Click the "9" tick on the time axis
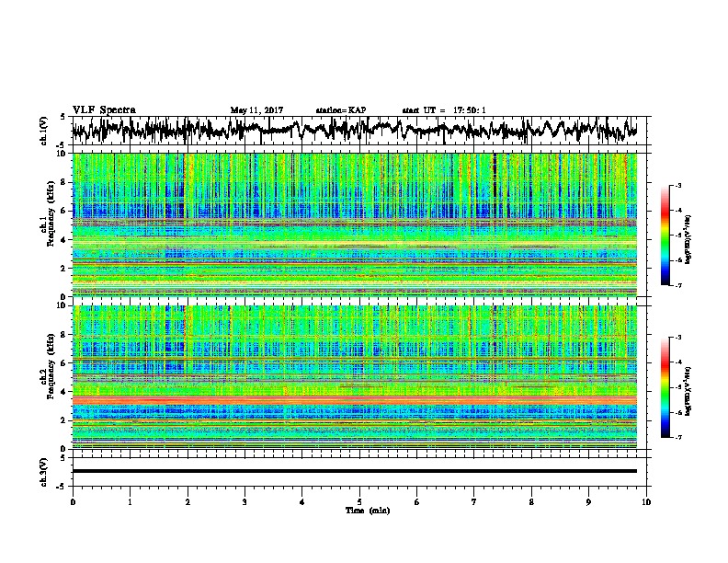Viewport: 728px width, 563px height. coord(588,502)
